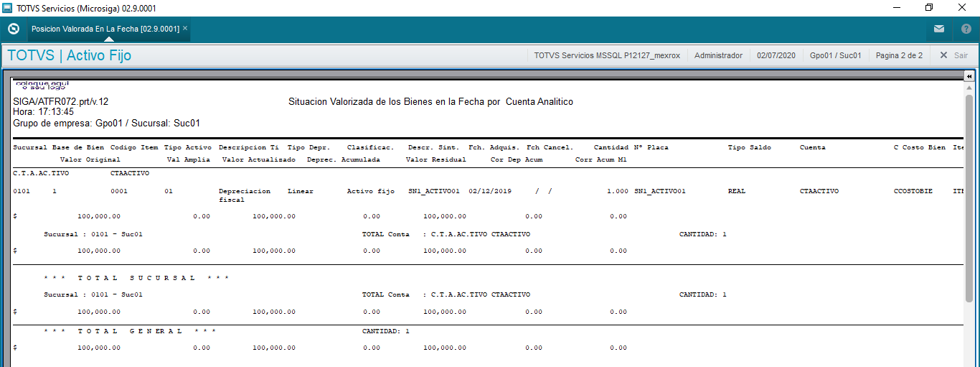Click the Valor Original column header
980x367 pixels.
point(90,159)
